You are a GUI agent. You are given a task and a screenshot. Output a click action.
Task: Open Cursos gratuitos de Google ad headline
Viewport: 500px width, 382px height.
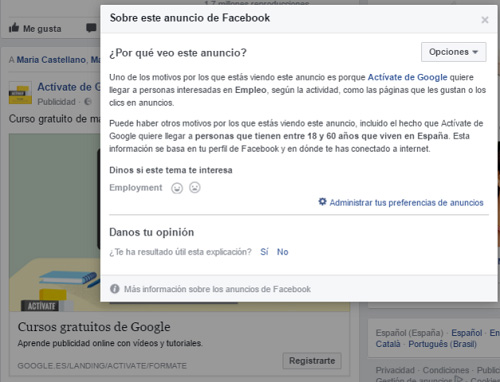(94, 327)
